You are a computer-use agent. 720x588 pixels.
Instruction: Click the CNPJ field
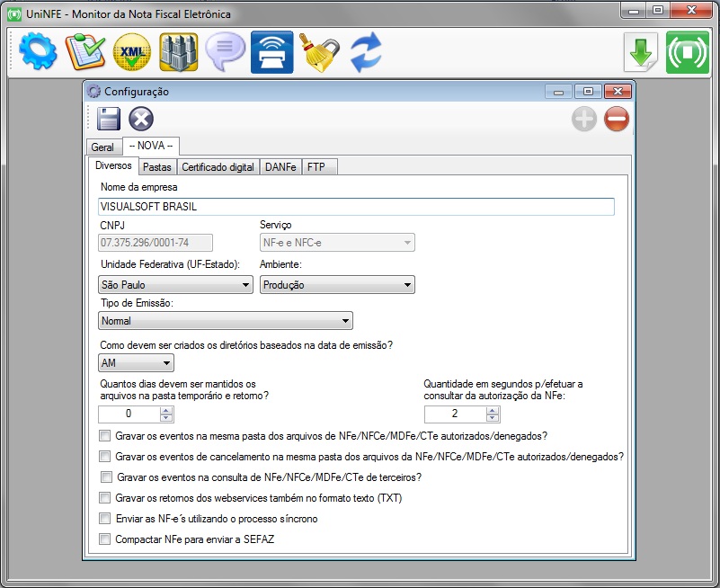156,243
